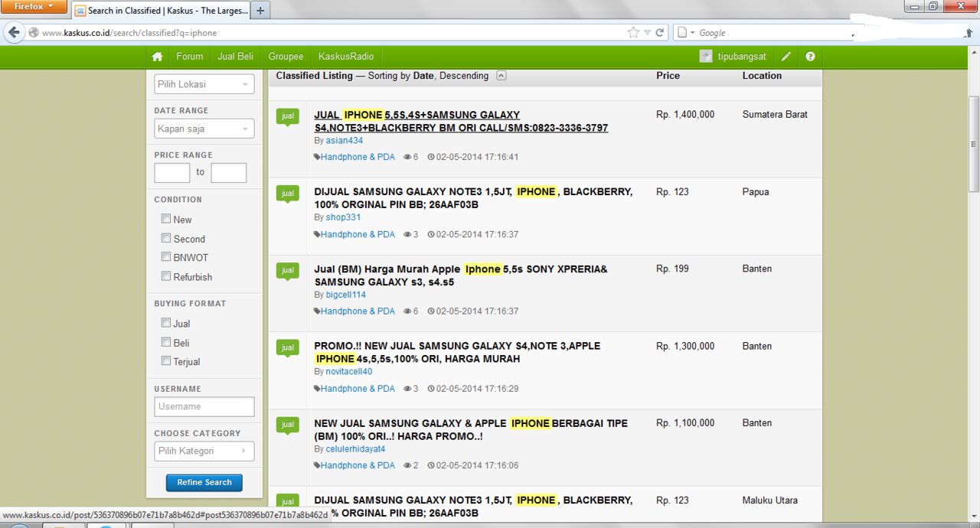The image size is (980, 528).
Task: Click the Username filter field
Action: [204, 406]
